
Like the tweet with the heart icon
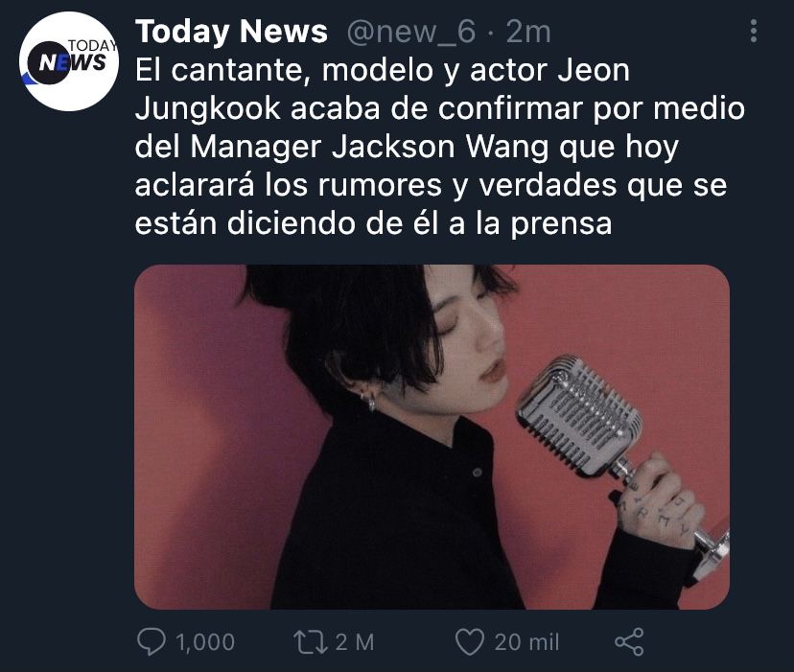470,641
